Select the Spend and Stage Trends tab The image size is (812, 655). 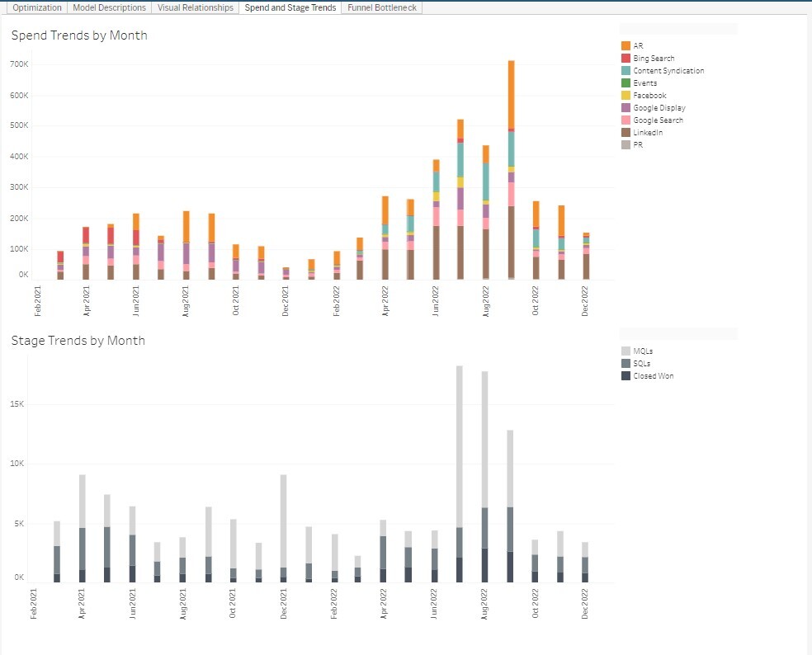[290, 7]
